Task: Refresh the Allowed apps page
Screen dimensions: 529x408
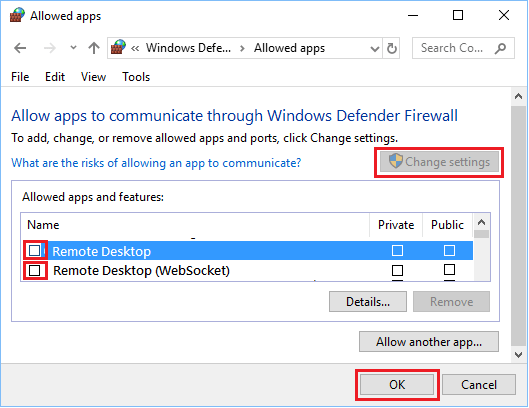Action: point(391,49)
